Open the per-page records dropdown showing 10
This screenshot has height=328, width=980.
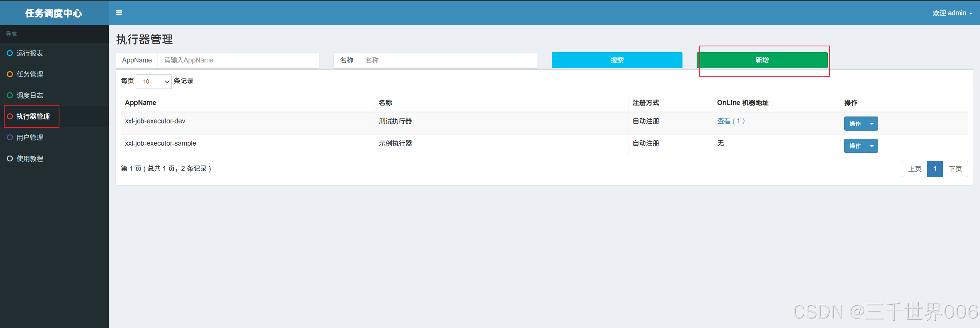[154, 81]
